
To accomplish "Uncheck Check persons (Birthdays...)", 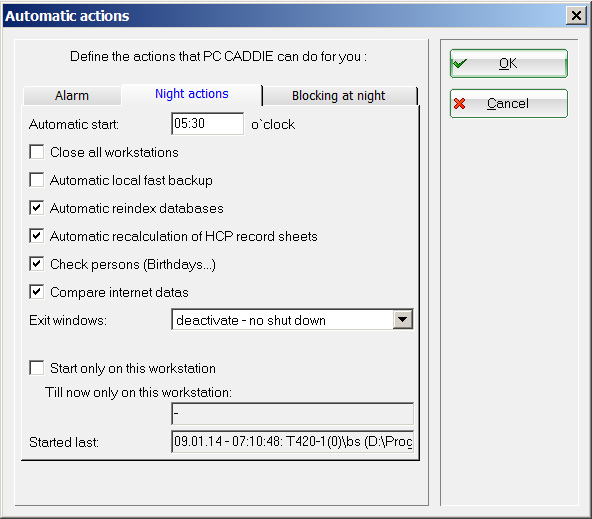I will 37,264.
